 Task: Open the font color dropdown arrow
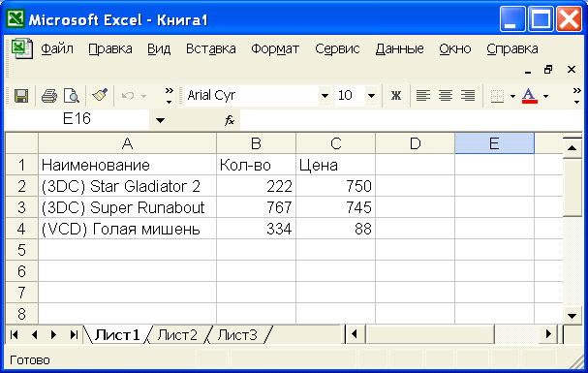[x=545, y=96]
